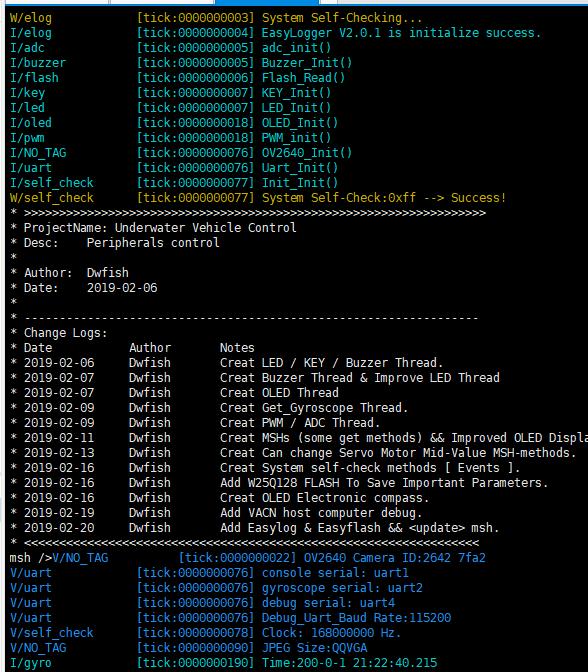Screen dimensions: 588x672
Task: Select the '[tick:0000000022]' timestamp
Action: 237,558
